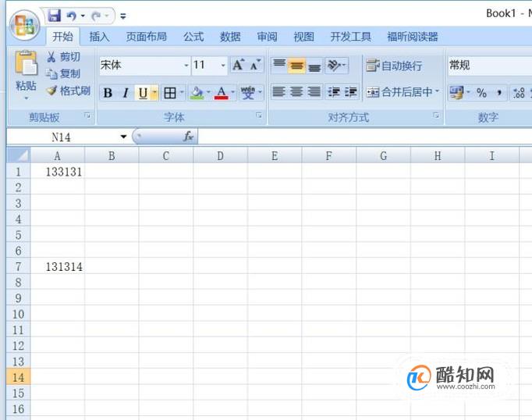Click the Name Box showing N14

coord(62,137)
